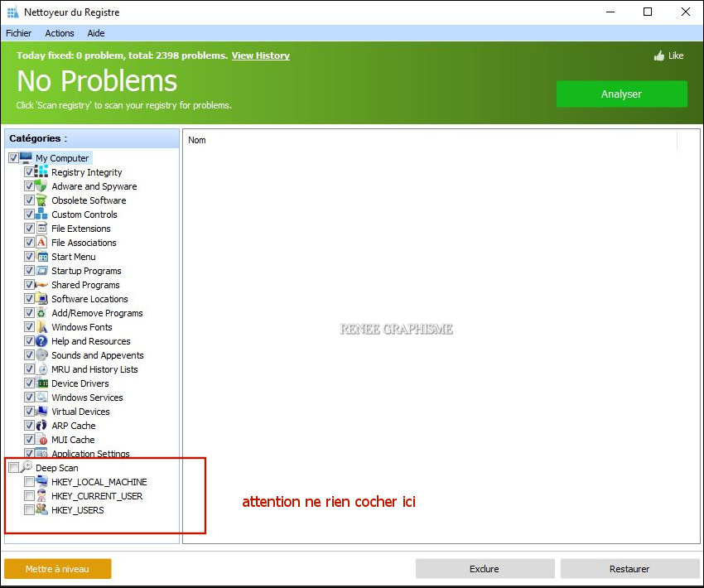Screen dimensions: 704x588
Task: Click the Obsolete Software bin icon
Action: [x=41, y=200]
